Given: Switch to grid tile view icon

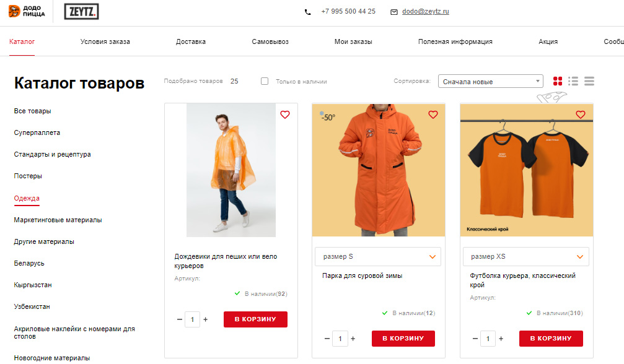Looking at the screenshot, I should pos(558,81).
